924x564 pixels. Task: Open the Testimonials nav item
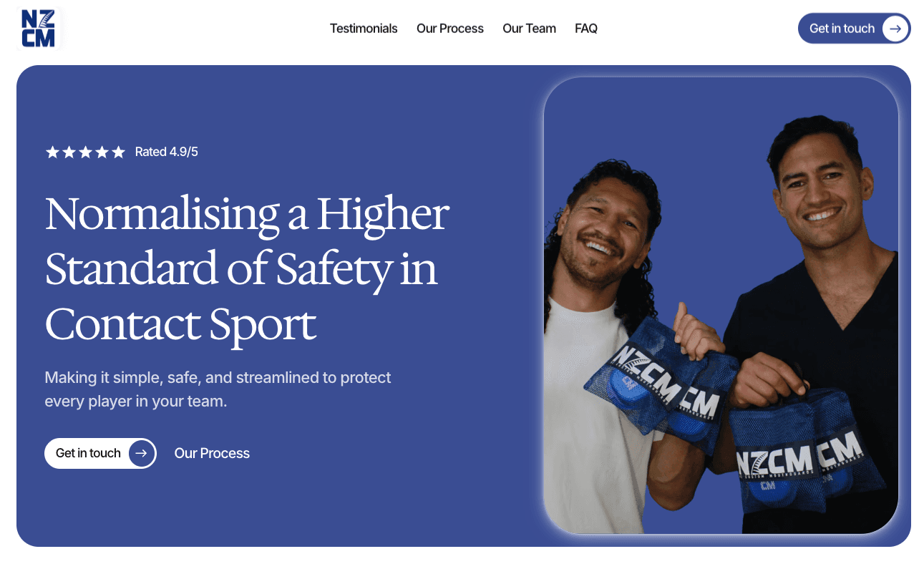click(364, 29)
